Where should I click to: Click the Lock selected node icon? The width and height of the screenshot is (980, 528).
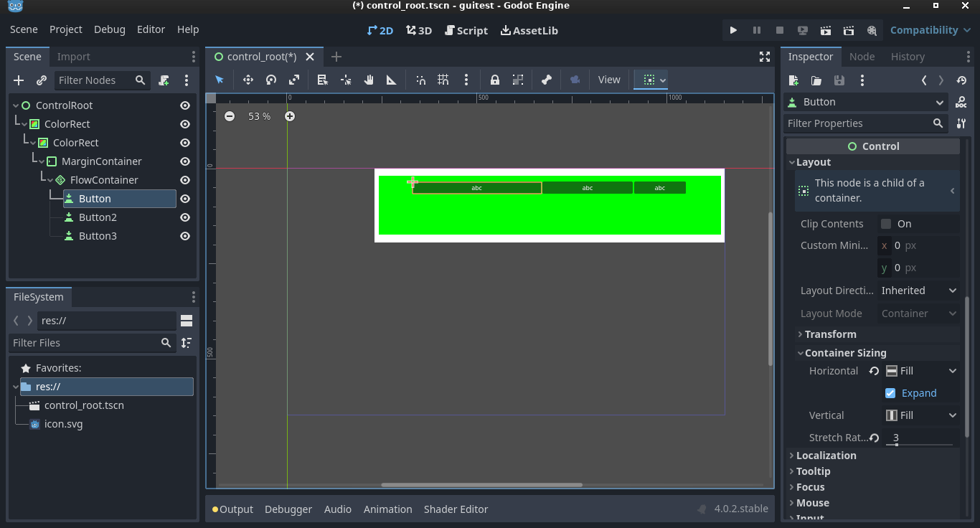494,80
